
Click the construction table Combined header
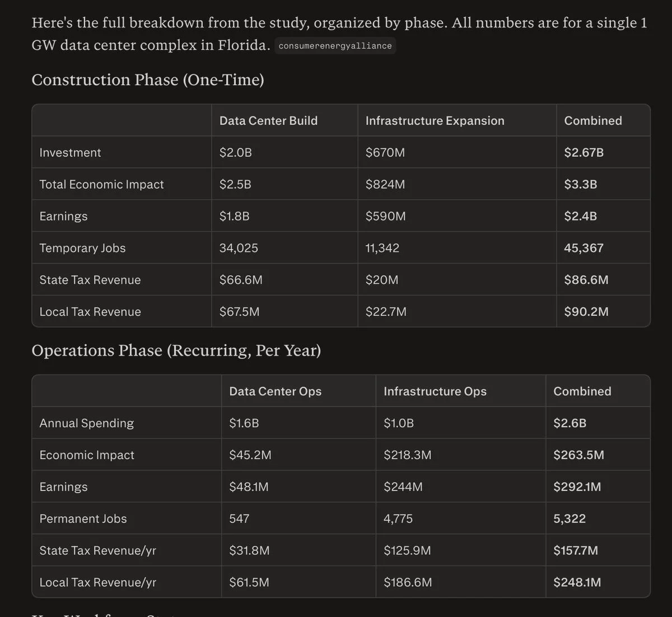click(593, 120)
